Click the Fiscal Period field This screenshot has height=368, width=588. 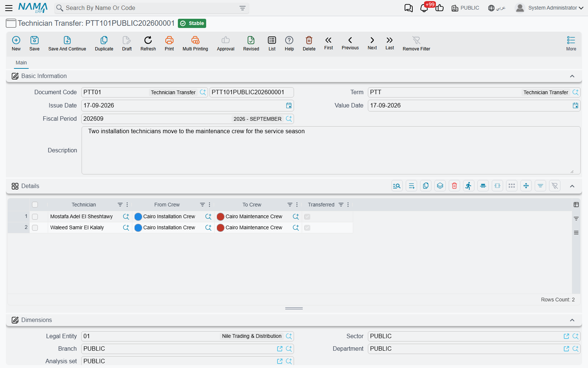(187, 119)
